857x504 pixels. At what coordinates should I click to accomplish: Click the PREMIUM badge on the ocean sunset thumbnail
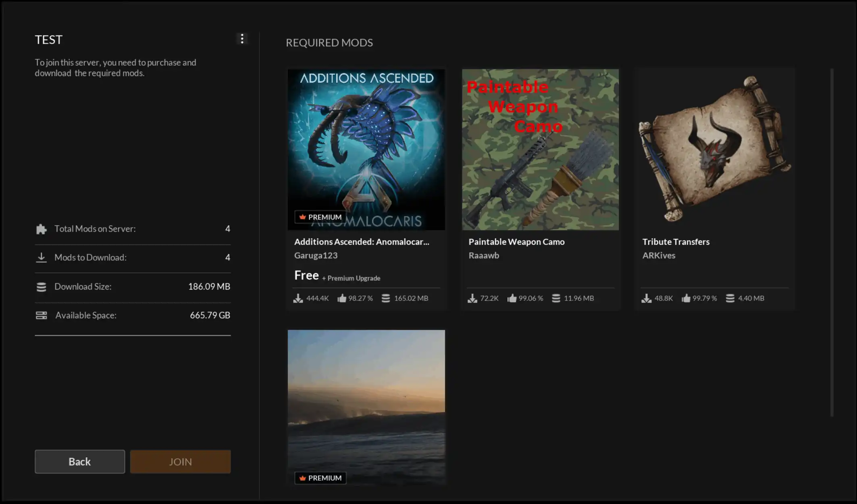pyautogui.click(x=320, y=478)
